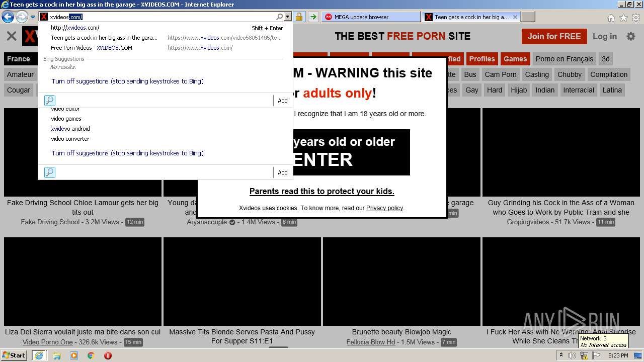The height and width of the screenshot is (362, 644).
Task: Click the address bar magnifier search icon
Action: pyautogui.click(x=280, y=17)
